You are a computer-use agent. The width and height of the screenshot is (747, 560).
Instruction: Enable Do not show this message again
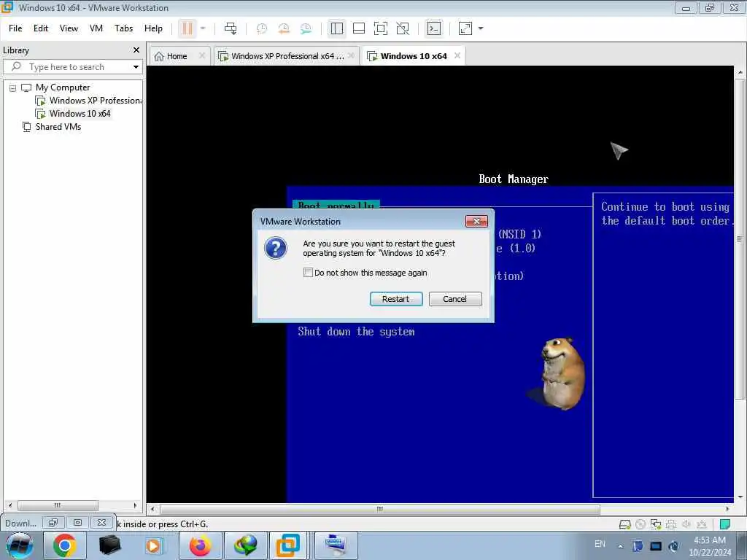point(309,273)
